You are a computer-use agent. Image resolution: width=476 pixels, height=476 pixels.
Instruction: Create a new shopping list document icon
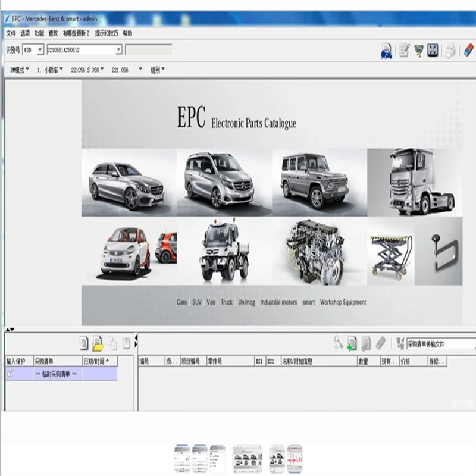83,343
